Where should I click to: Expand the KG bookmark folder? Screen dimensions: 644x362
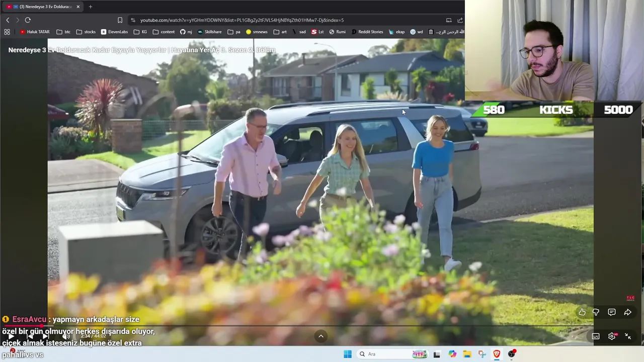[140, 32]
